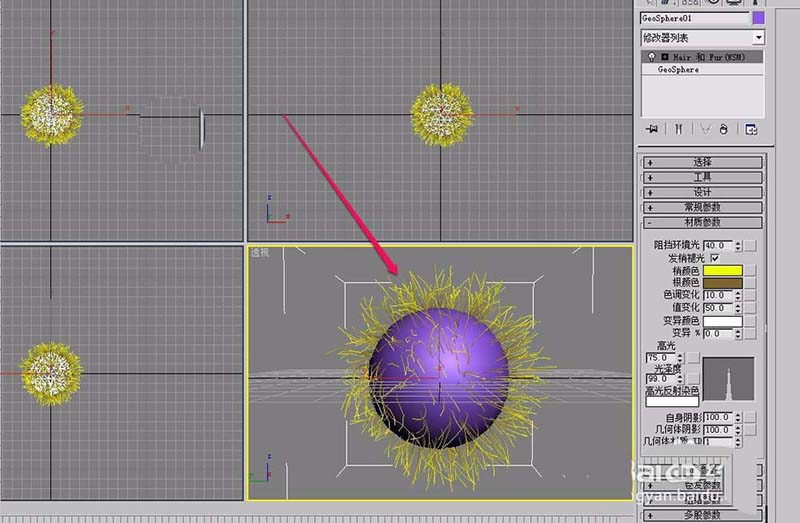Click map button next to 几何体阴影

750,430
